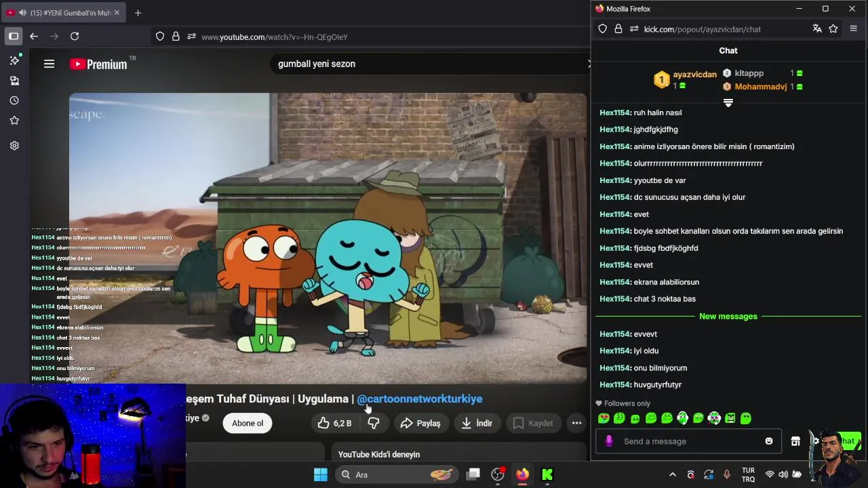Mute the YouTube tab via speaker icon
This screenshot has height=488, width=868.
click(x=23, y=13)
